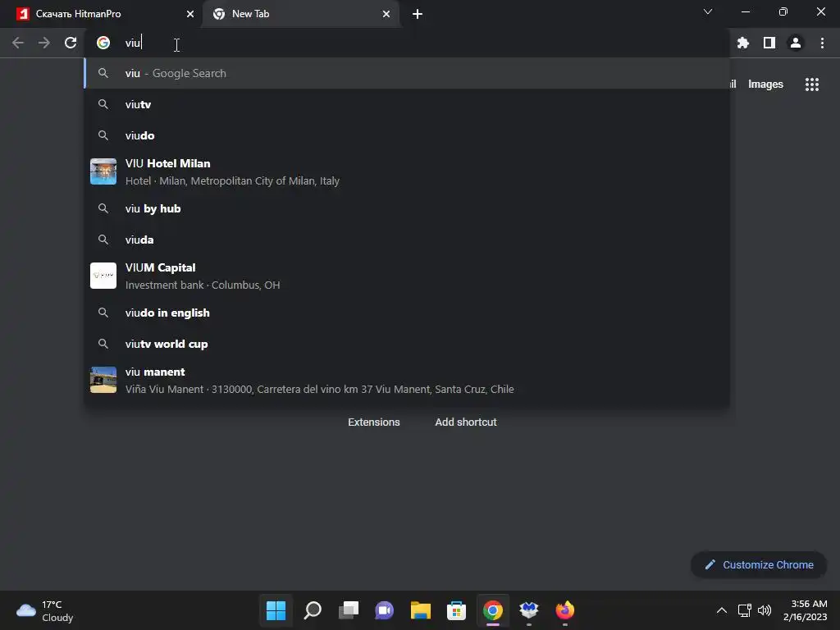840x630 pixels.
Task: Open a new tab with plus button
Action: tap(418, 14)
